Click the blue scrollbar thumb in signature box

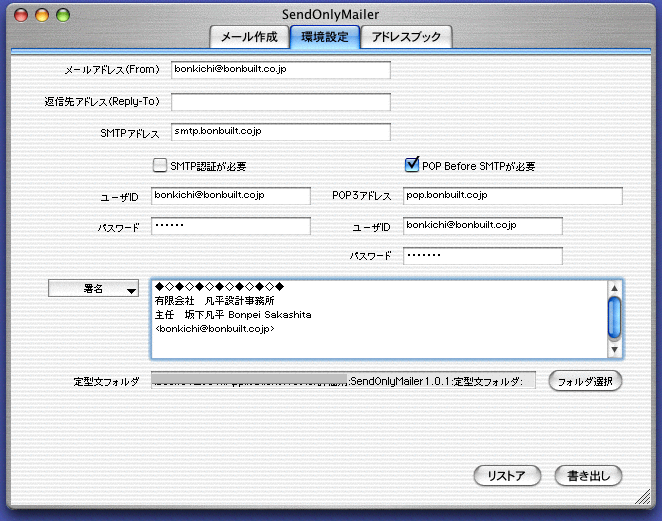(x=614, y=317)
